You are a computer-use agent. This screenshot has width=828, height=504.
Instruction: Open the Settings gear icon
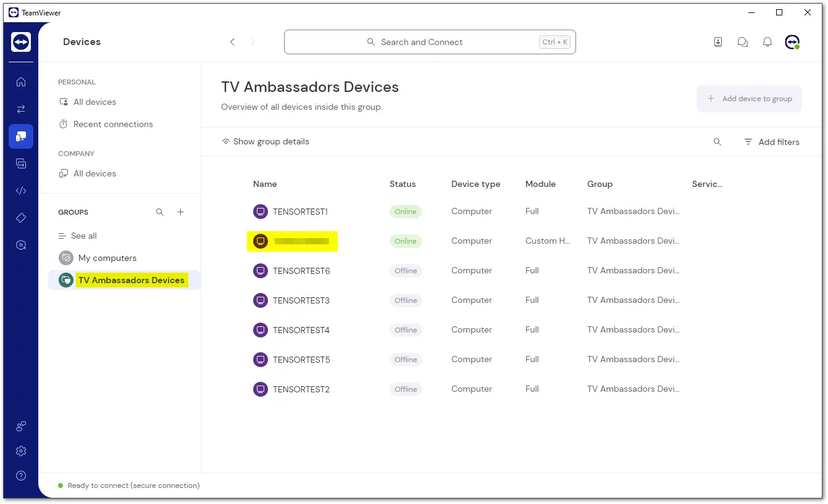point(21,451)
